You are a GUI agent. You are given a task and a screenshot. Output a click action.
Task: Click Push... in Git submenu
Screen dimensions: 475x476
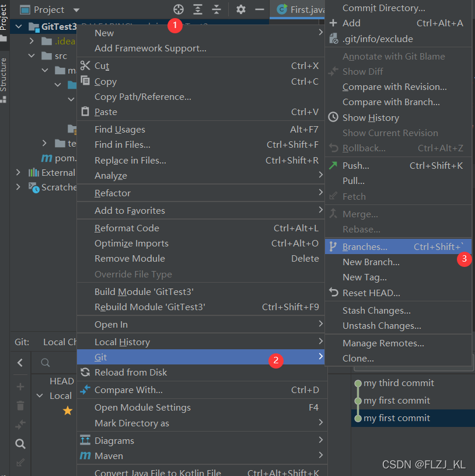398,165
